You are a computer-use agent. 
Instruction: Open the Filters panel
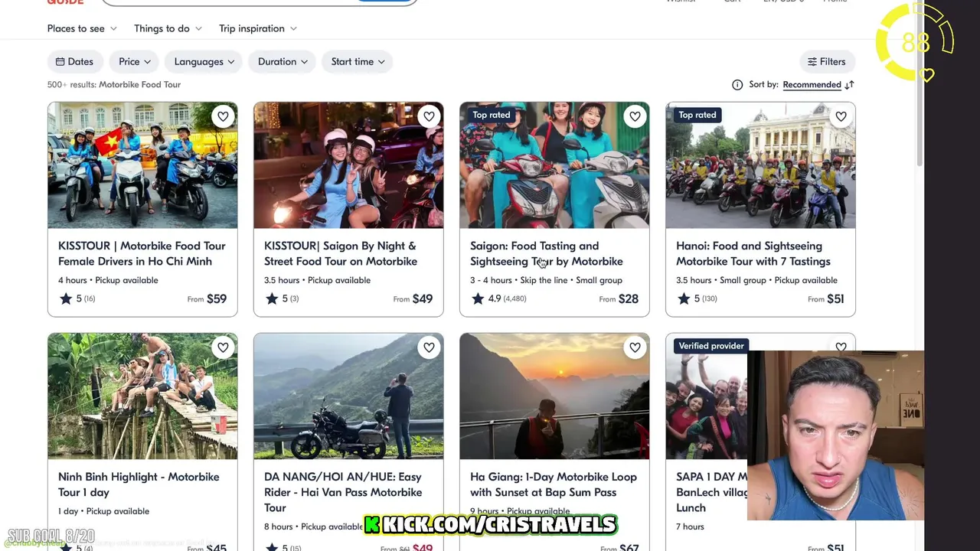[x=827, y=62]
